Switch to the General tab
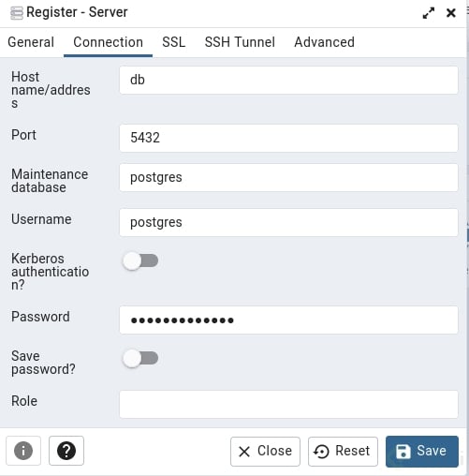This screenshot has height=476, width=469. pos(31,42)
